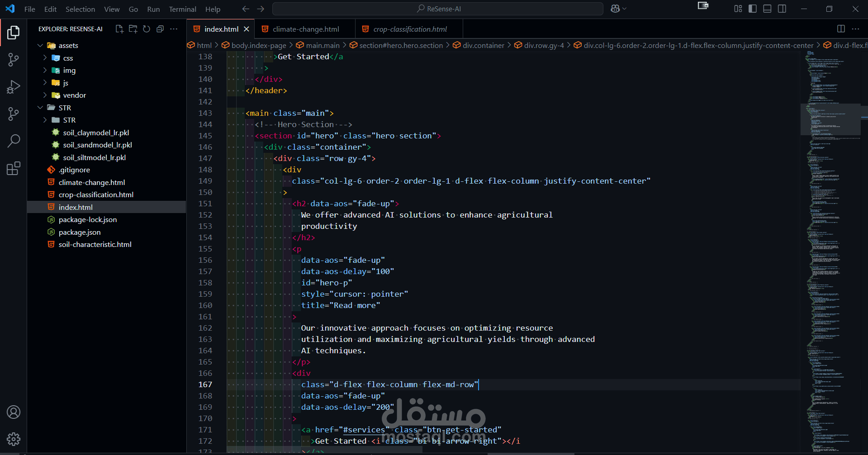Open the Go menu
Screen dimensions: 868x455
point(133,9)
